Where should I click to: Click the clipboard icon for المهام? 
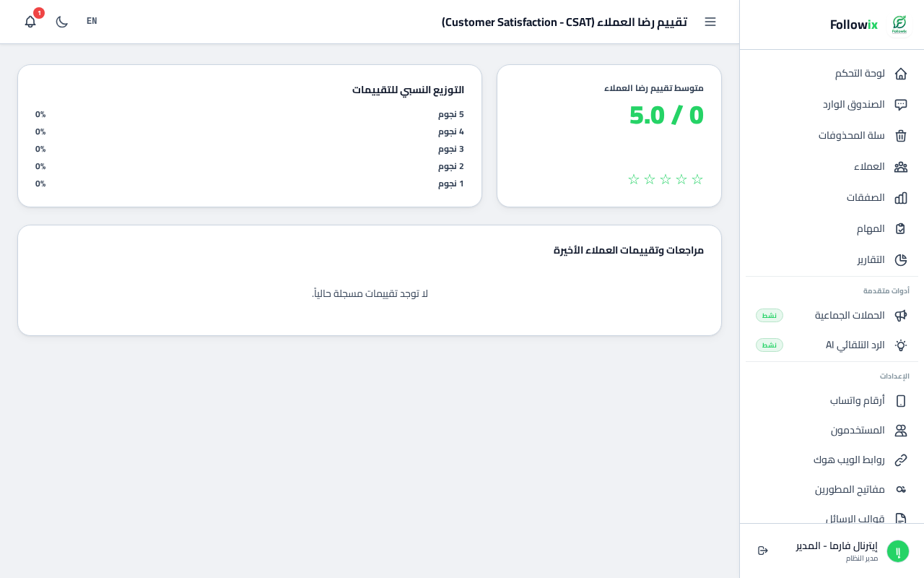(901, 229)
